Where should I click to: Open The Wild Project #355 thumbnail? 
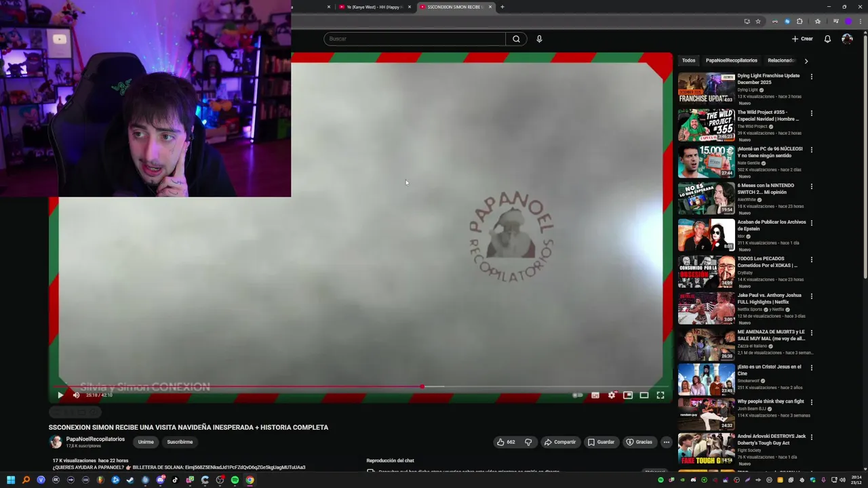(706, 125)
